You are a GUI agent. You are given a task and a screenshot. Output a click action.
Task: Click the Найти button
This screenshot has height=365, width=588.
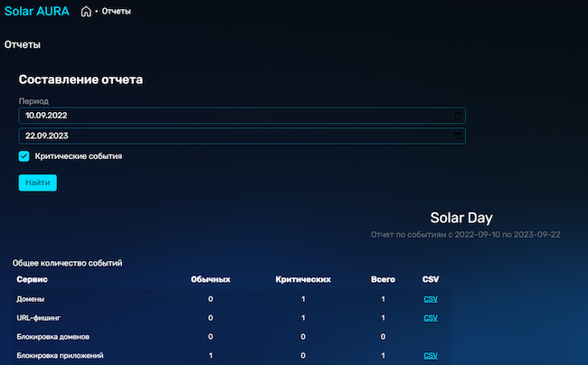pyautogui.click(x=37, y=182)
